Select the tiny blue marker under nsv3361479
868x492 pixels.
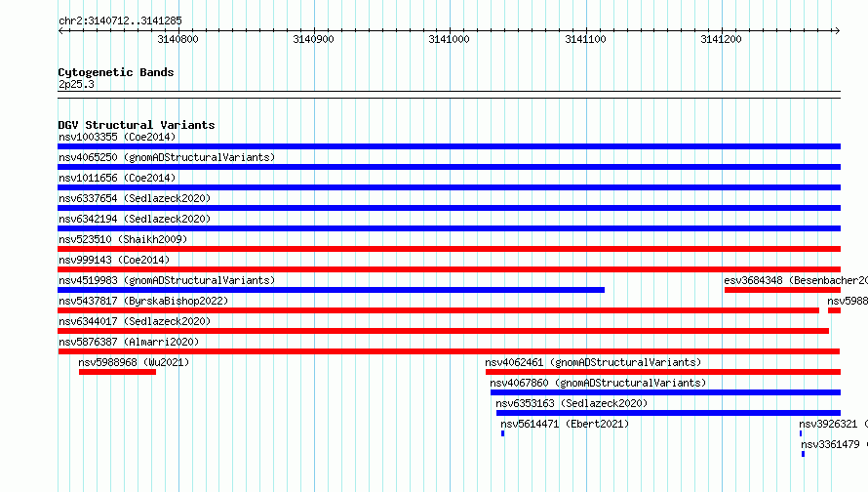tap(804, 454)
